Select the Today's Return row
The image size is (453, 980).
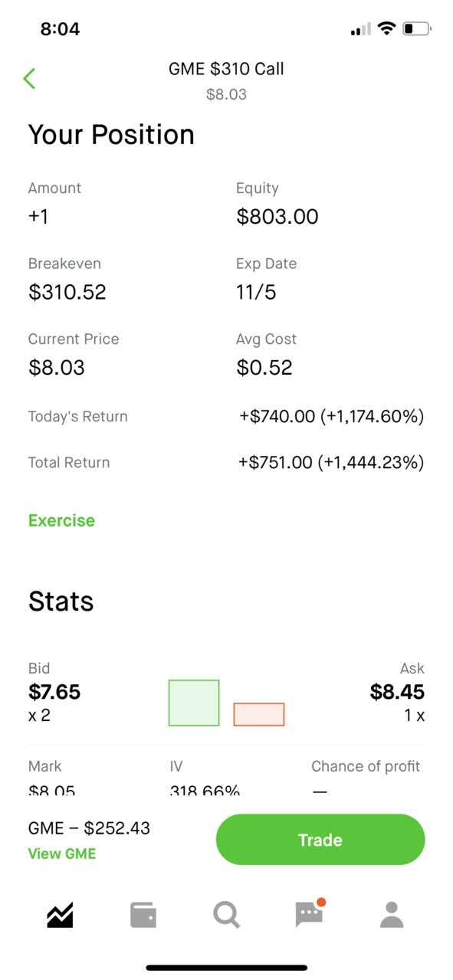pos(226,416)
